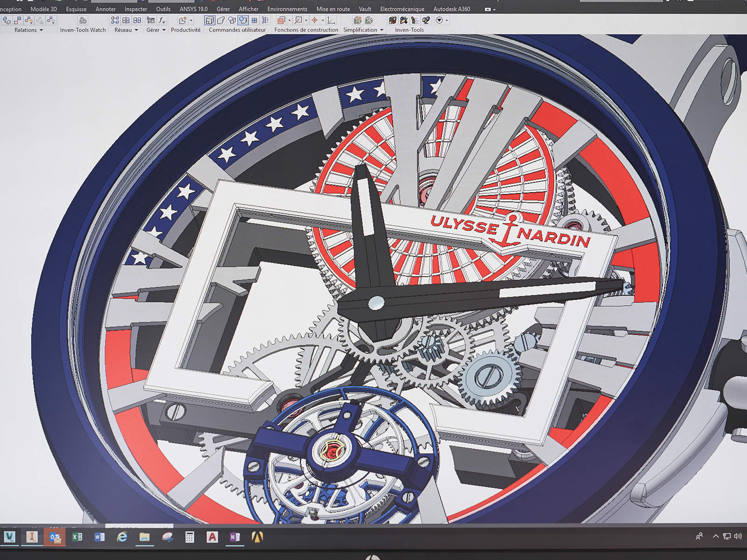The image size is (747, 560).
Task: Click the first boxed Commandes utilisateur icon
Action: pyautogui.click(x=210, y=20)
